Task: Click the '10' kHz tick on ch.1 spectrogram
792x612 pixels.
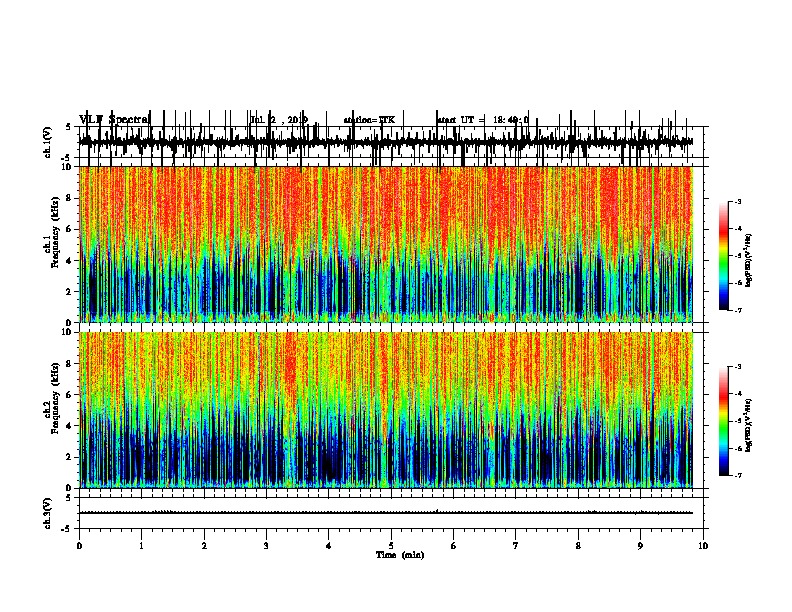Action: (x=67, y=167)
